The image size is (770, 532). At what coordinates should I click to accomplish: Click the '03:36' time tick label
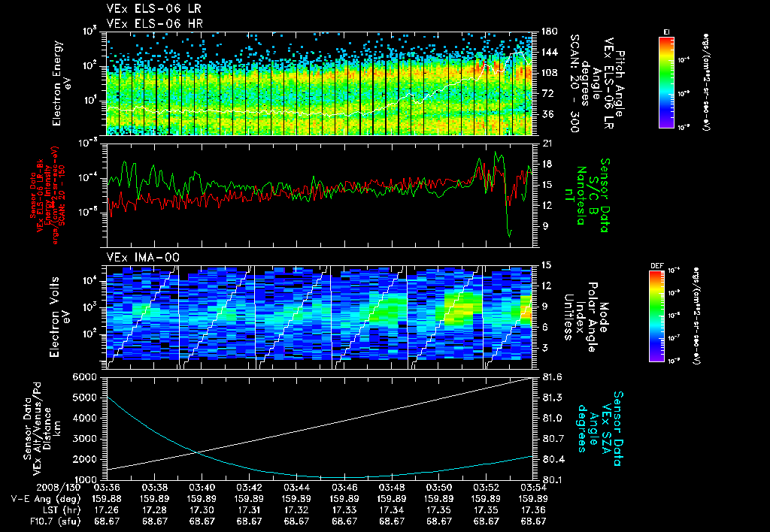[107, 488]
